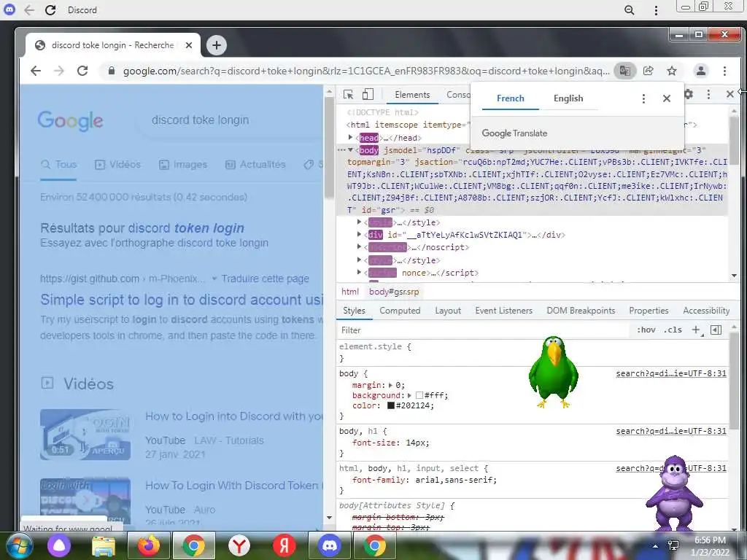747x560 pixels.
Task: Open the Event Listeners tab
Action: [x=503, y=311]
